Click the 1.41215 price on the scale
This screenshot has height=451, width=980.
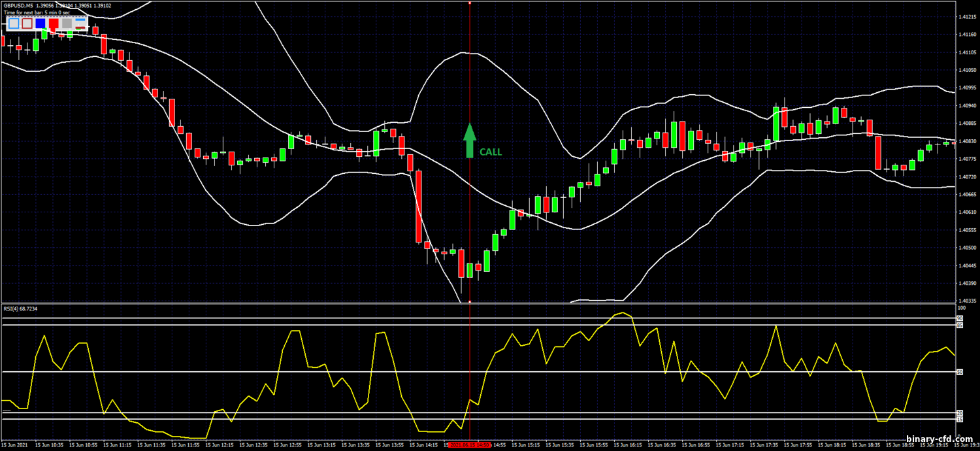click(x=966, y=16)
